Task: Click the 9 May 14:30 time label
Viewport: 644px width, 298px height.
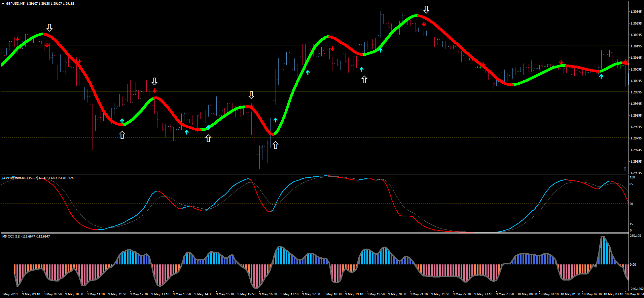Action: tap(203, 294)
